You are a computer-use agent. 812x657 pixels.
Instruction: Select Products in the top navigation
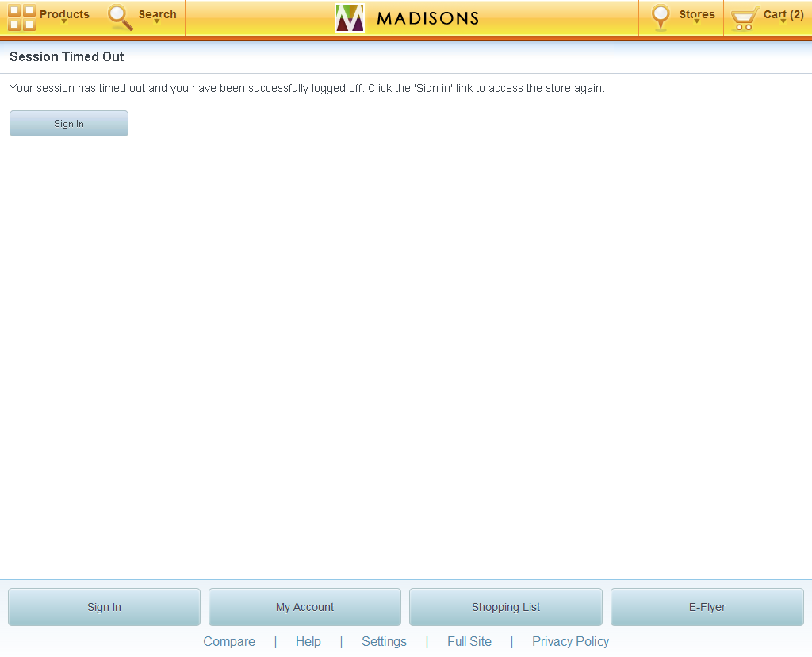point(63,14)
